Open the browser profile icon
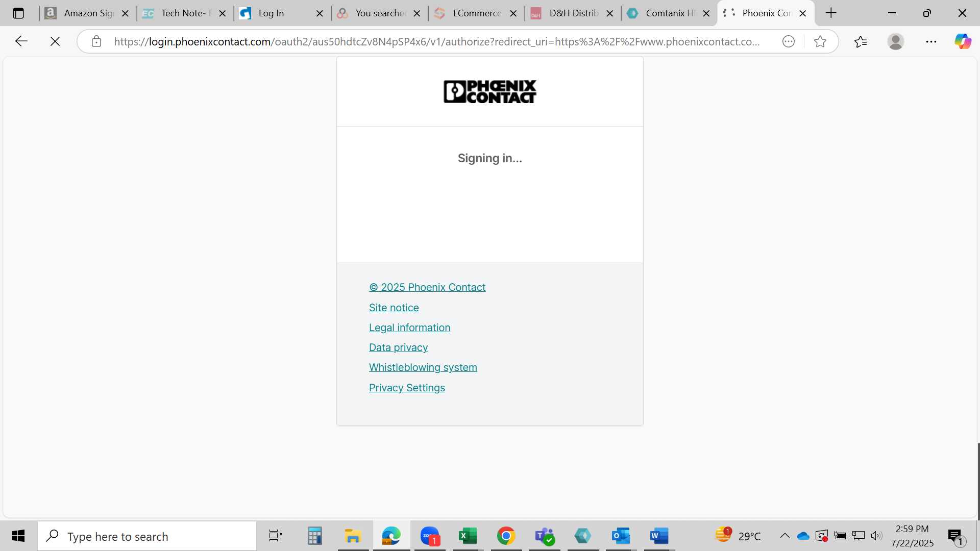Viewport: 980px width, 551px height. tap(896, 41)
